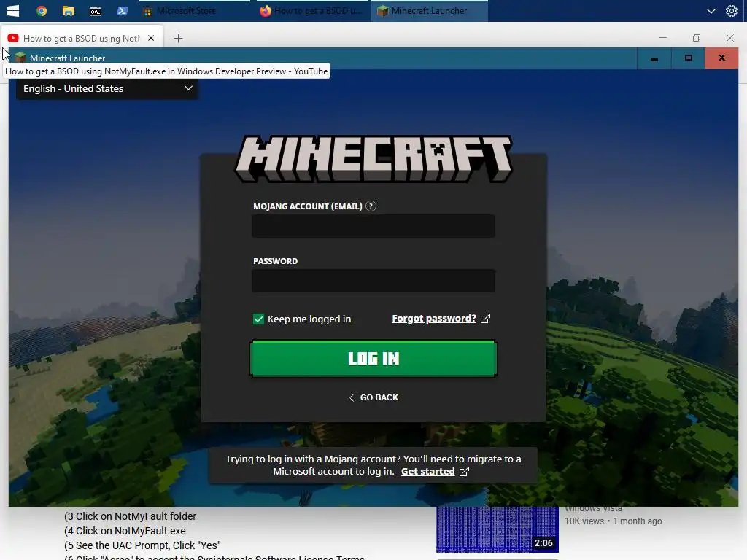Click the 'See the UAC Prompt' description line

pyautogui.click(x=142, y=545)
